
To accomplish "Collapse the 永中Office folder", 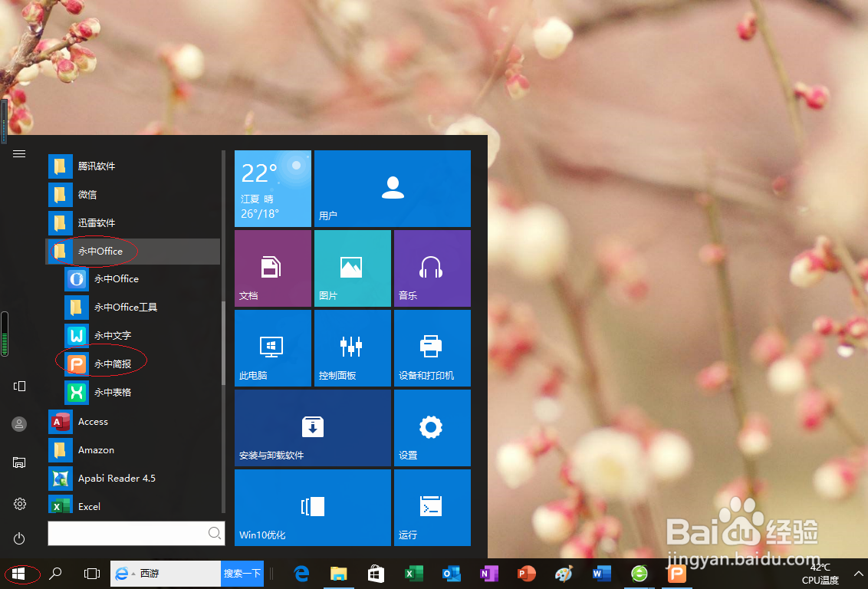I will tap(133, 252).
